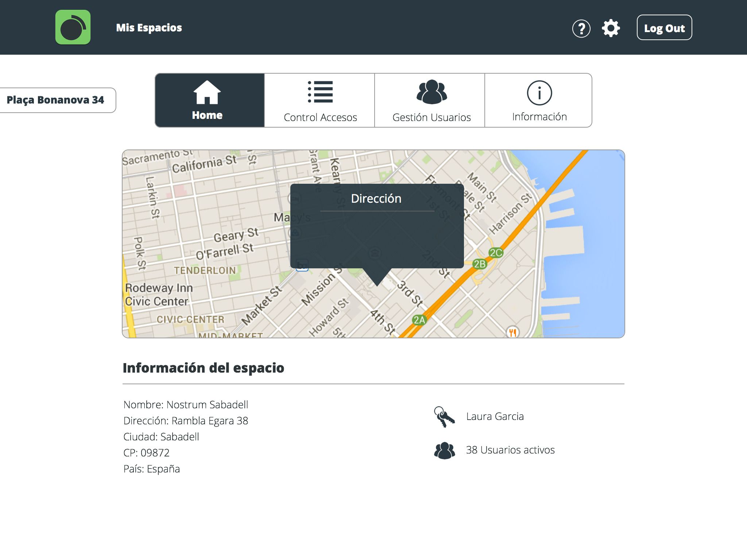Click the Tenderloin area on the map

204,271
